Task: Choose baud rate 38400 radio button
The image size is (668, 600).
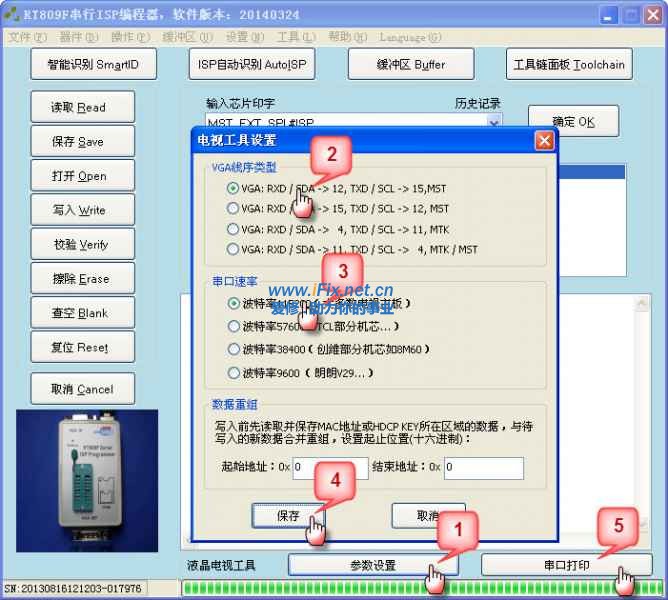Action: [x=233, y=349]
